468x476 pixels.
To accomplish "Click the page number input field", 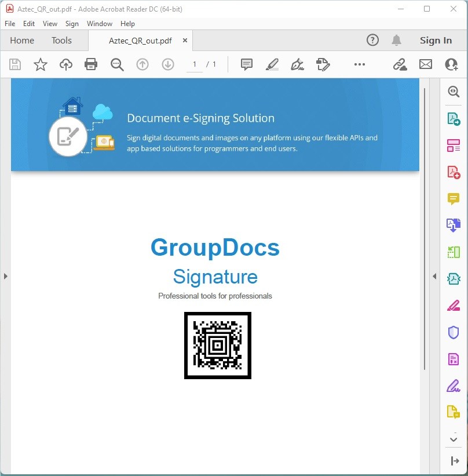I will [195, 64].
